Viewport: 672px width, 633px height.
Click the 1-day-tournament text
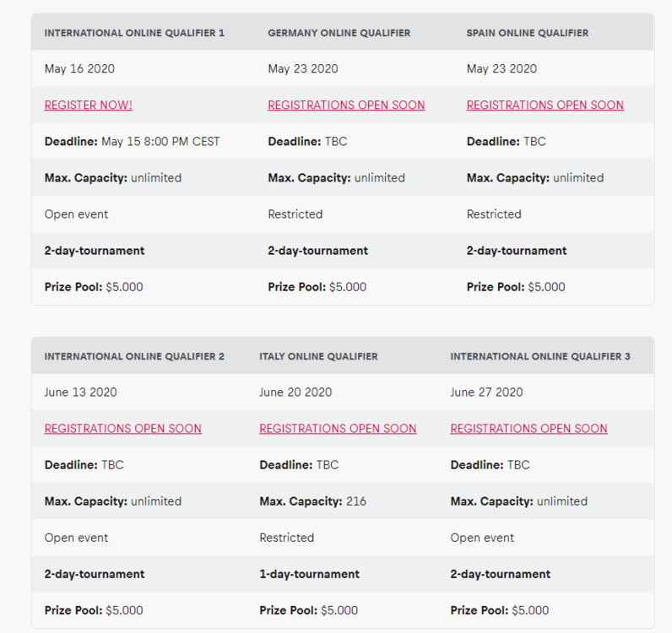pyautogui.click(x=309, y=574)
